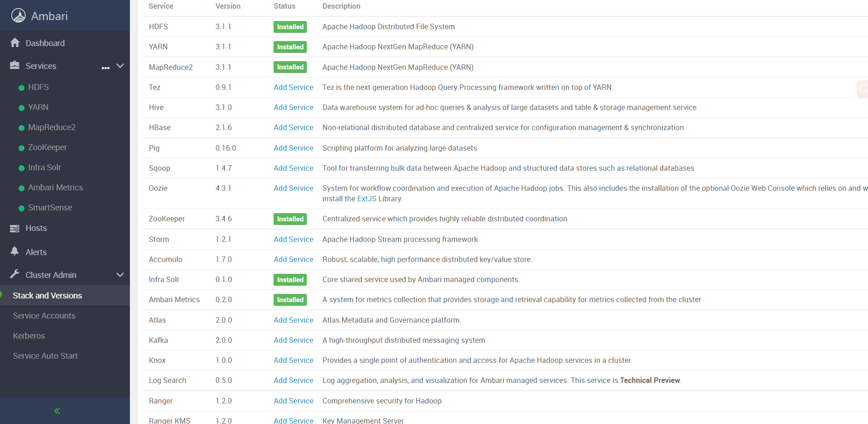The height and width of the screenshot is (424, 868).
Task: Click the HDFS green status dot
Action: pos(21,88)
